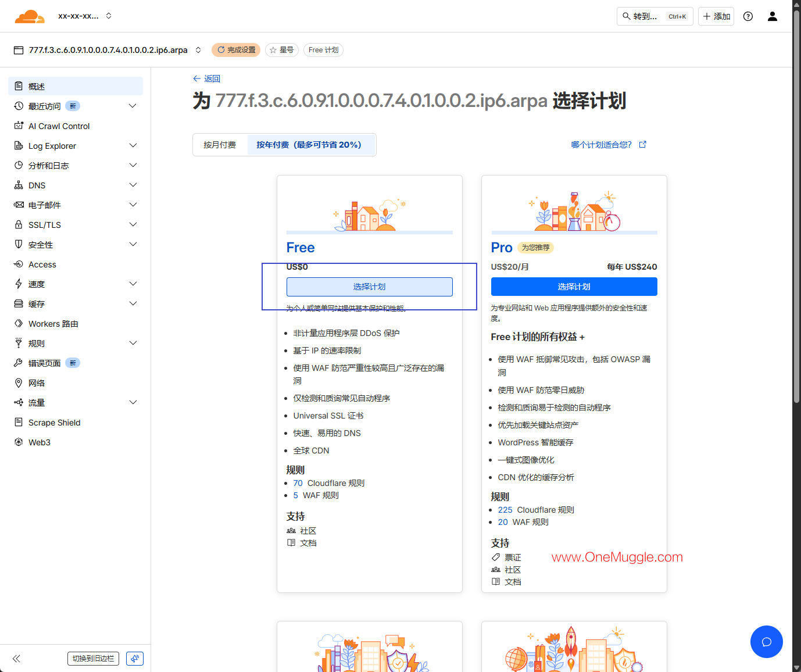The height and width of the screenshot is (672, 801).
Task: Select the Pro plan with 选择计划
Action: coord(574,287)
